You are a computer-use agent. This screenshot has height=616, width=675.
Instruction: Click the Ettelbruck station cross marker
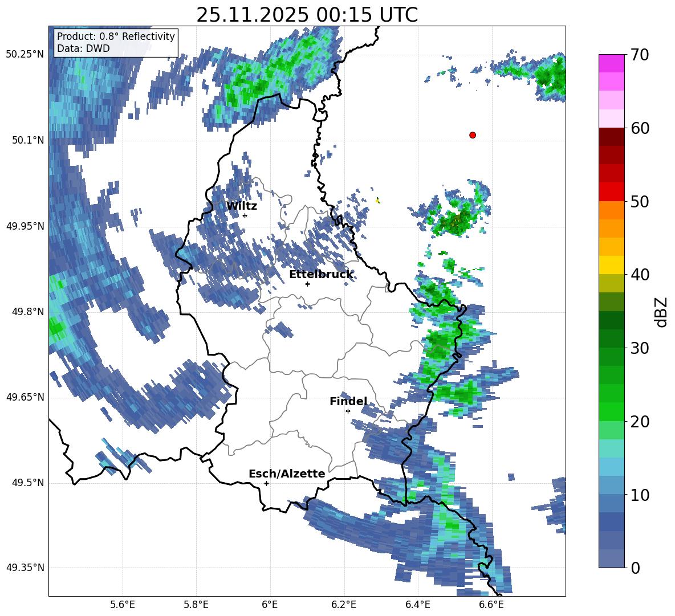point(307,284)
